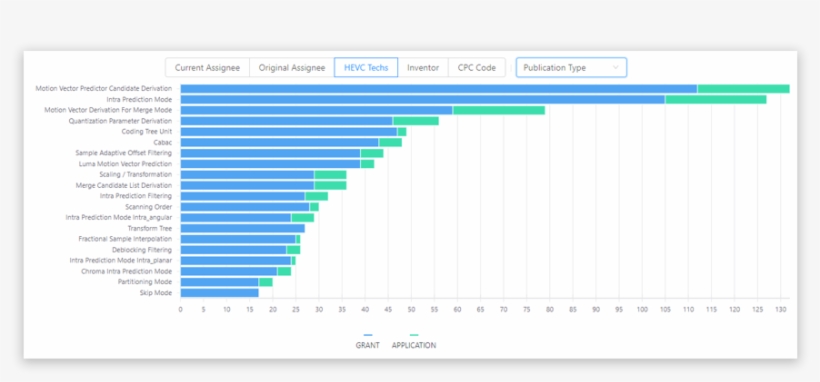Click the grant bar for Motion Vector Predictor Candidate Derivation

pos(439,88)
